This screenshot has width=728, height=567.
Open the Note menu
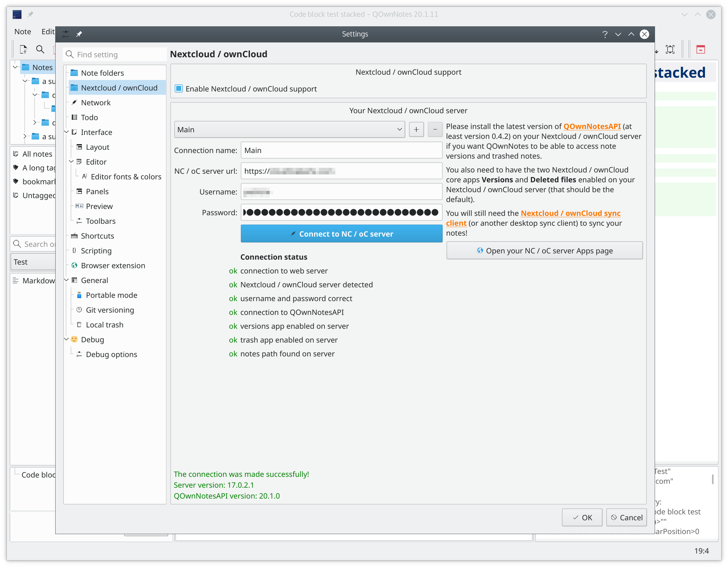(23, 31)
